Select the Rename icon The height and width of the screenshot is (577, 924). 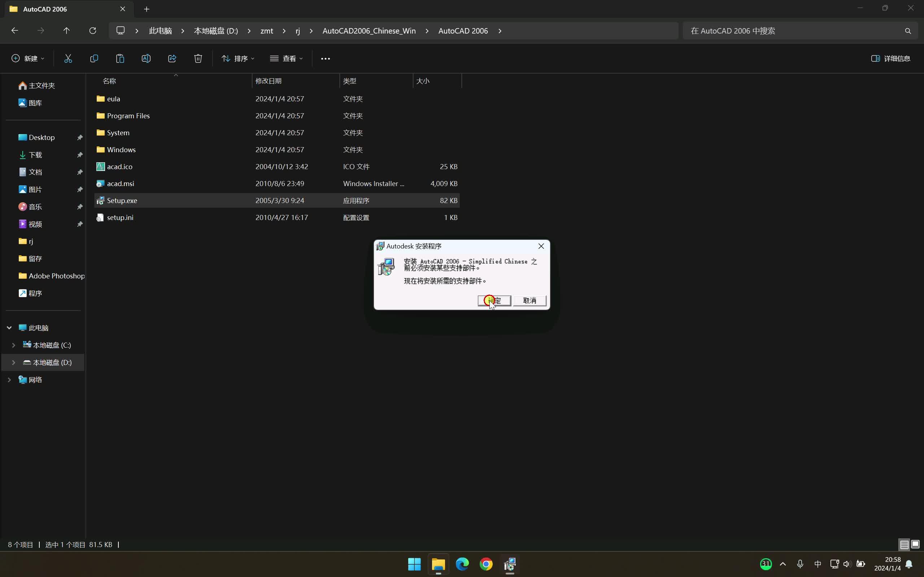pyautogui.click(x=146, y=58)
